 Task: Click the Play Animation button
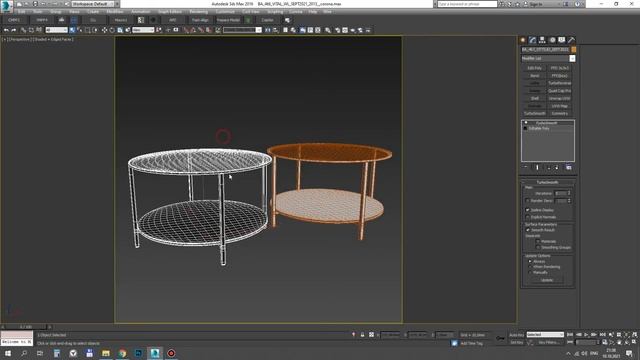(586, 335)
